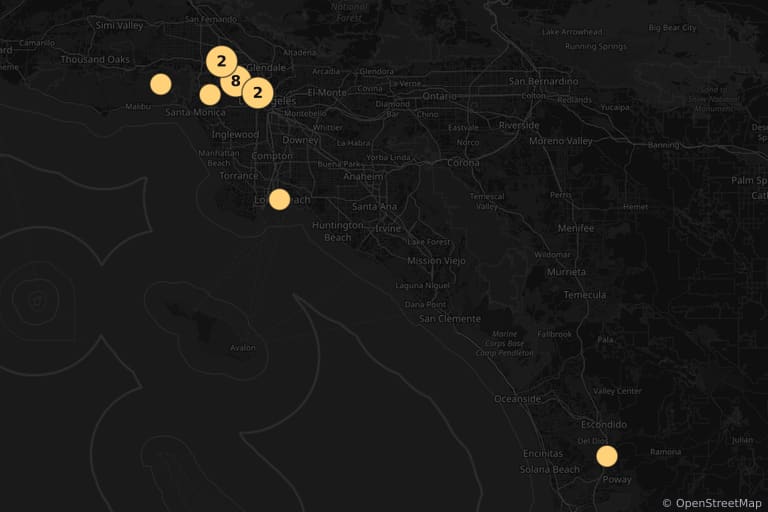Click the San Bernardino map label
Screen dimensions: 768x512
(x=543, y=81)
